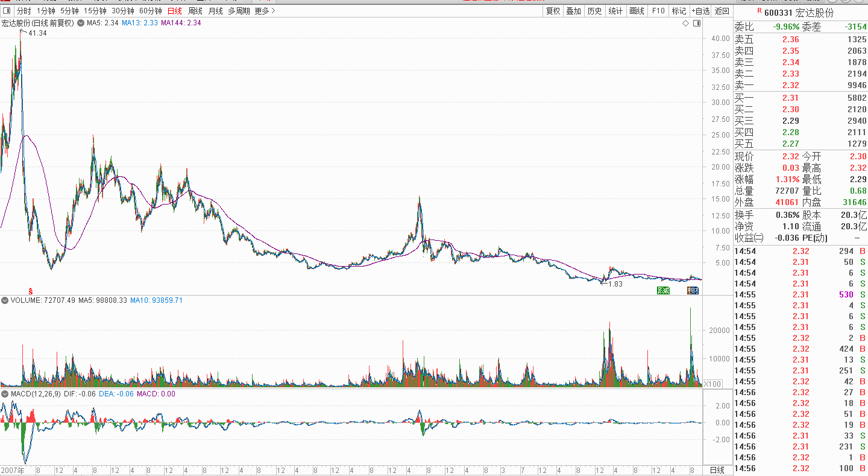Select the 买一 price 2.31 row
This screenshot has height=476, width=868.
point(800,98)
